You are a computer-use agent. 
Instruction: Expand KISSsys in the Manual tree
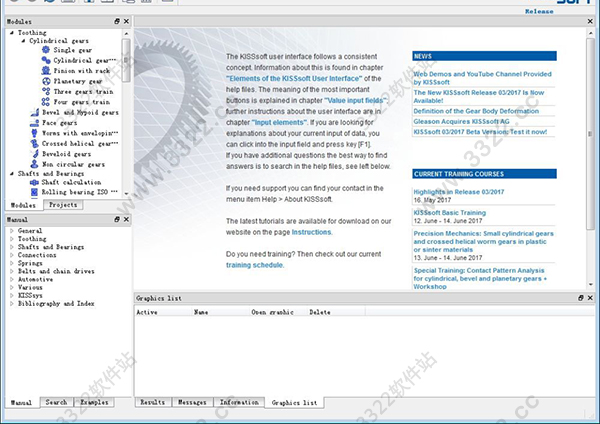pyautogui.click(x=11, y=295)
